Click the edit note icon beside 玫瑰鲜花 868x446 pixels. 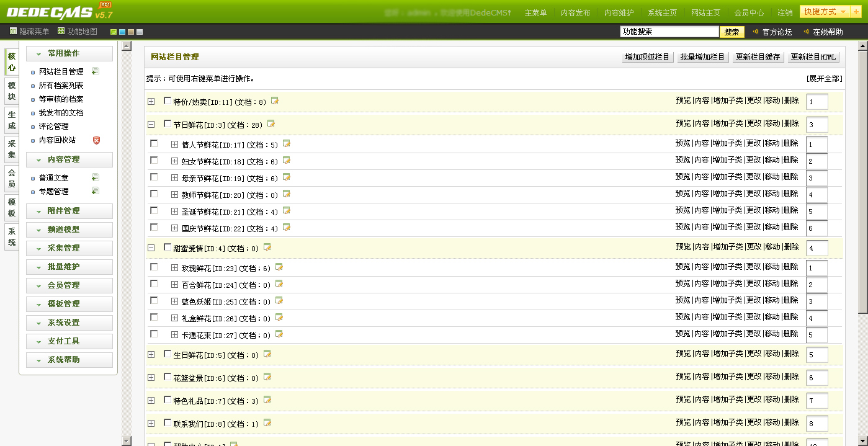(x=279, y=267)
